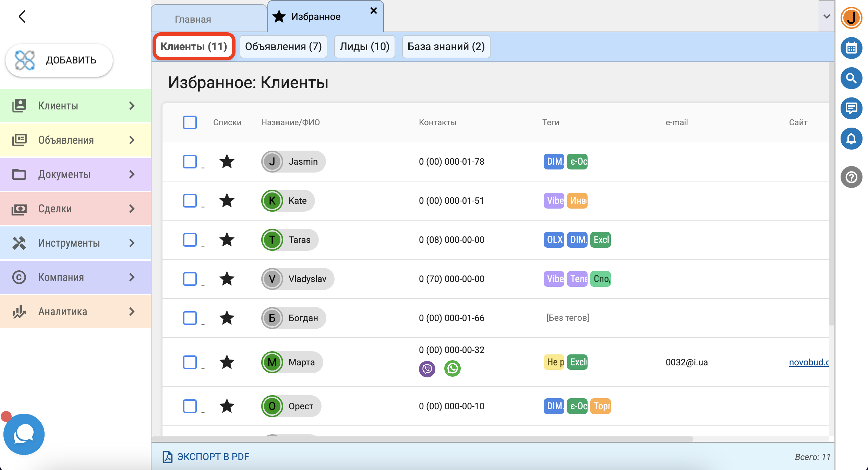This screenshot has width=868, height=470.
Task: Remove Kate from favorites via star icon
Action: point(227,201)
